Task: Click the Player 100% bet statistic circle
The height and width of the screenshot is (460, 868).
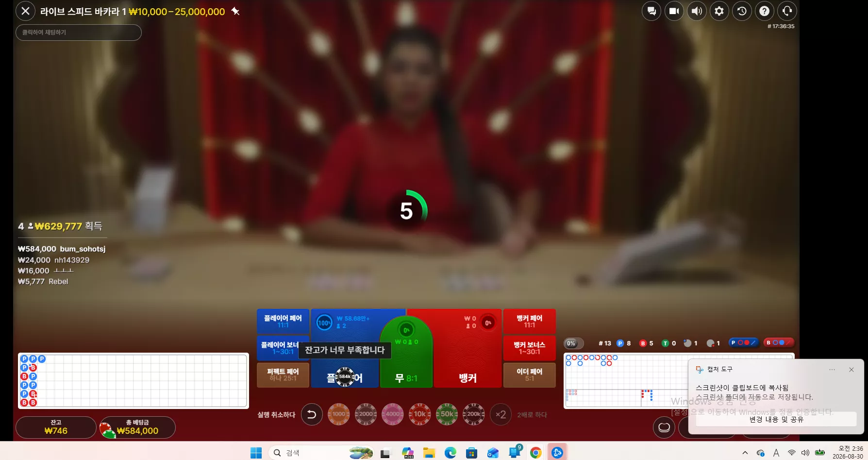Action: point(324,323)
